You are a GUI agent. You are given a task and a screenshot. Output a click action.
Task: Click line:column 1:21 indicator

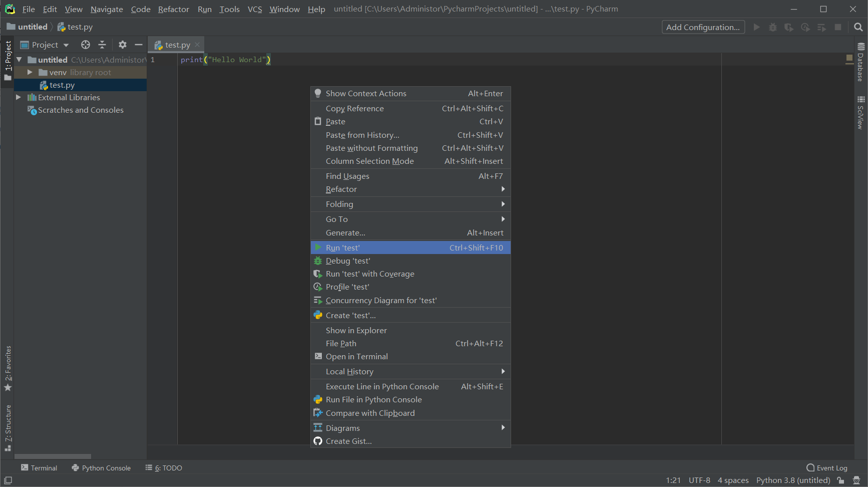(673, 480)
